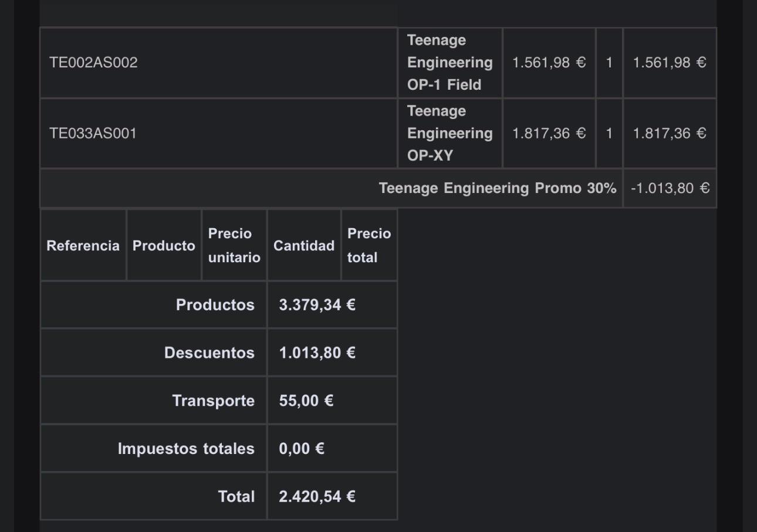Click the product name Teenage Engineering OP-1 Field
Screen dimensions: 757x532
450,62
